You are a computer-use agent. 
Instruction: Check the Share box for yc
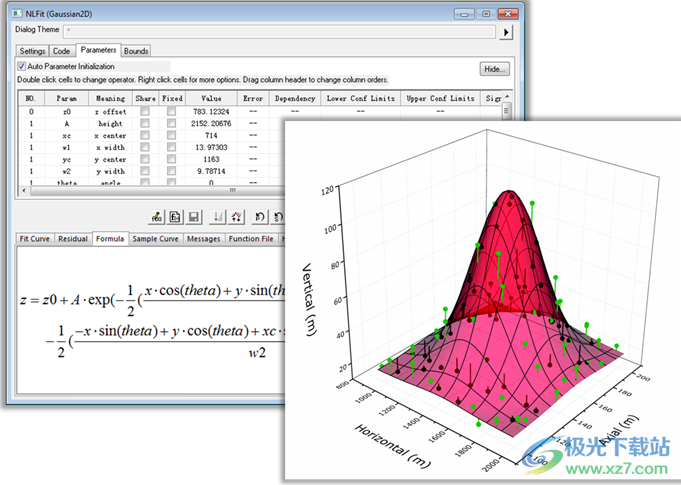point(145,159)
